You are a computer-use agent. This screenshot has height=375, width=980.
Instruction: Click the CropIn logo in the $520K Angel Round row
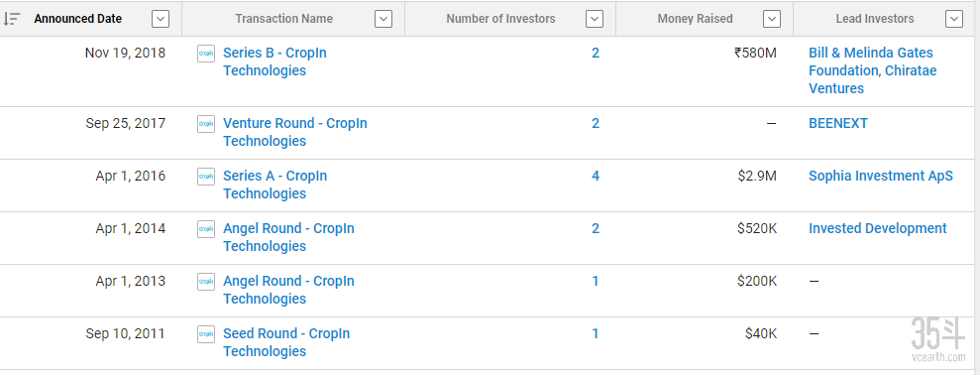(x=206, y=229)
